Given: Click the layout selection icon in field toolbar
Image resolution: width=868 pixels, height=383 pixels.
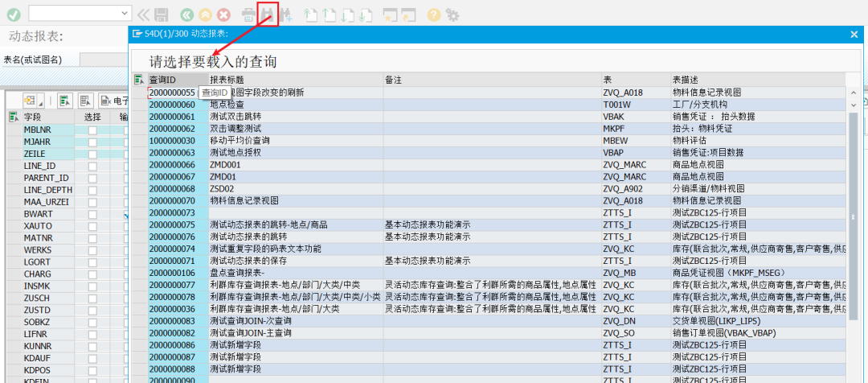Looking at the screenshot, I should tap(30, 101).
